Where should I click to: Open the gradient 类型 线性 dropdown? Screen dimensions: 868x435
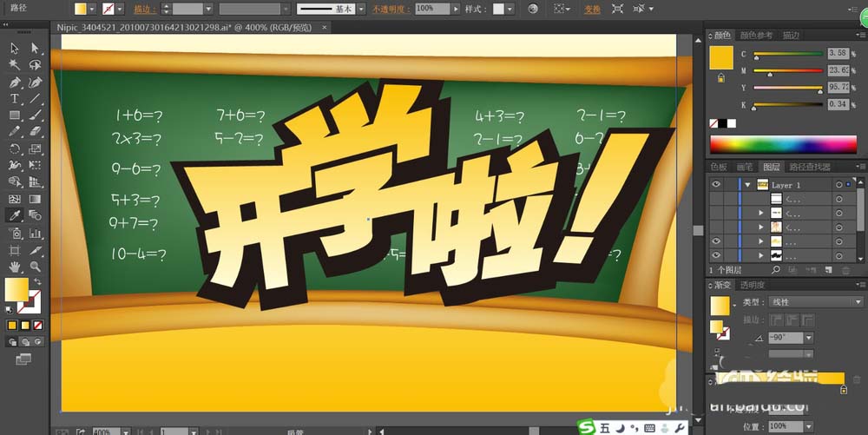coord(817,302)
